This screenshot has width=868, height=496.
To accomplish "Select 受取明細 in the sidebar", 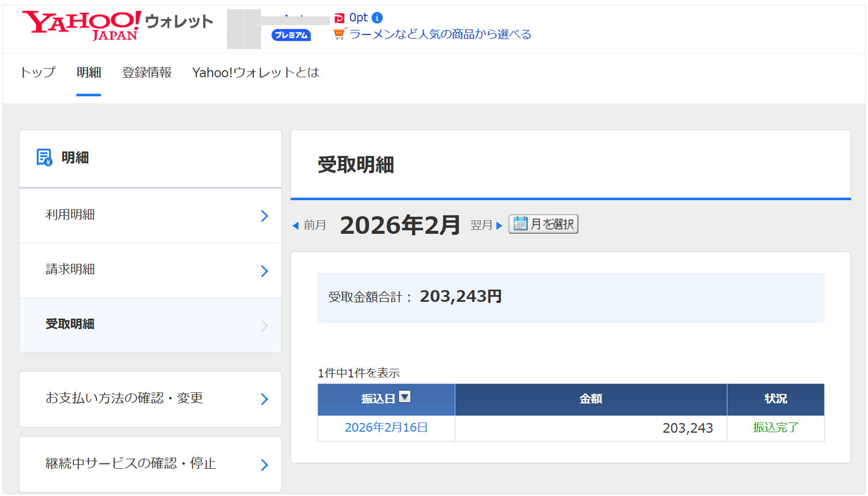I will point(150,325).
